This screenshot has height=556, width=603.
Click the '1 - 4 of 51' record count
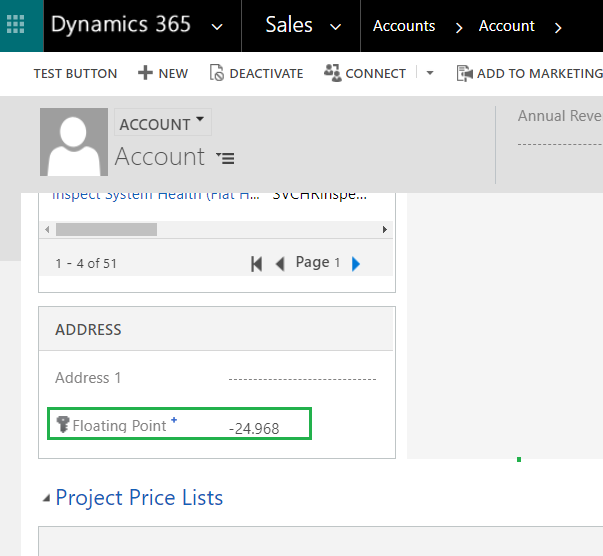pyautogui.click(x=86, y=264)
